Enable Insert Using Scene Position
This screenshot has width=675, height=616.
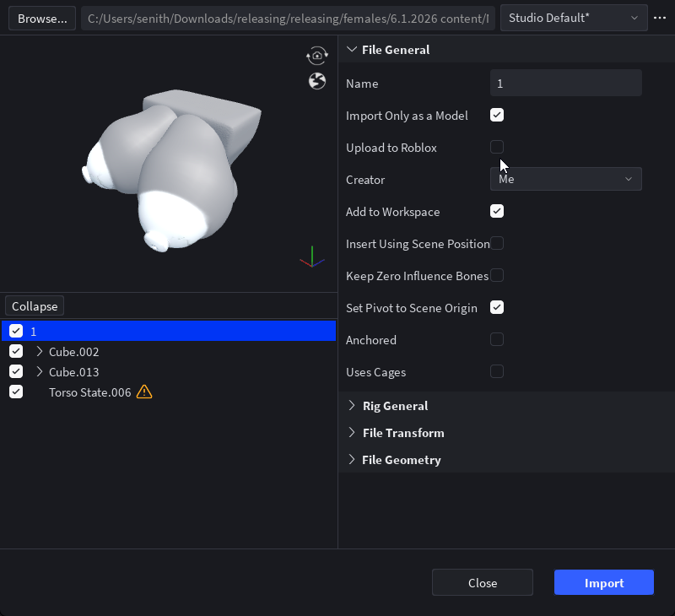pyautogui.click(x=497, y=243)
